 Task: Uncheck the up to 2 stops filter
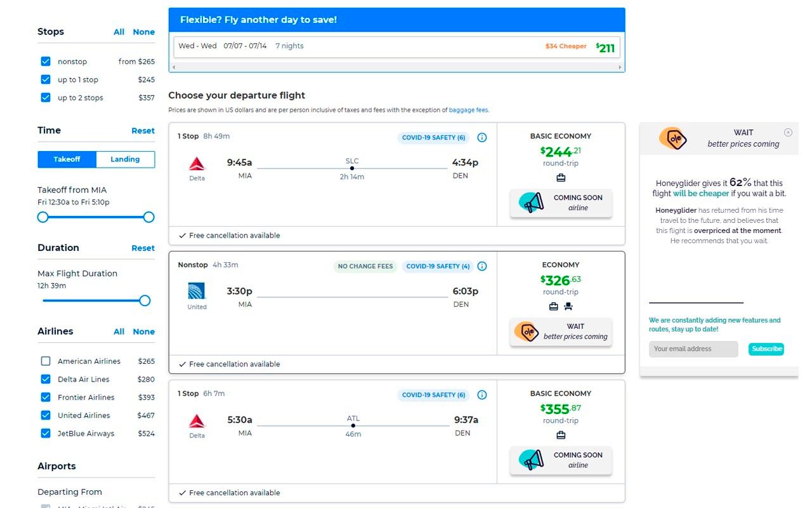pos(46,98)
